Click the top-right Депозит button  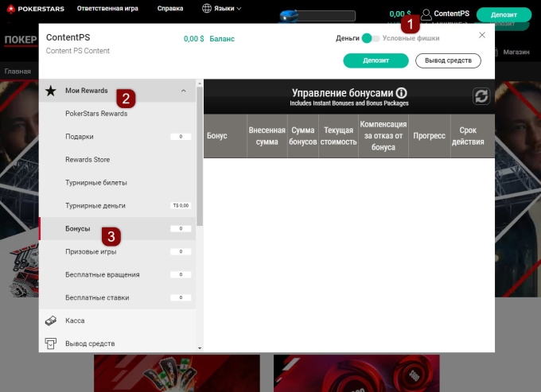coord(504,15)
